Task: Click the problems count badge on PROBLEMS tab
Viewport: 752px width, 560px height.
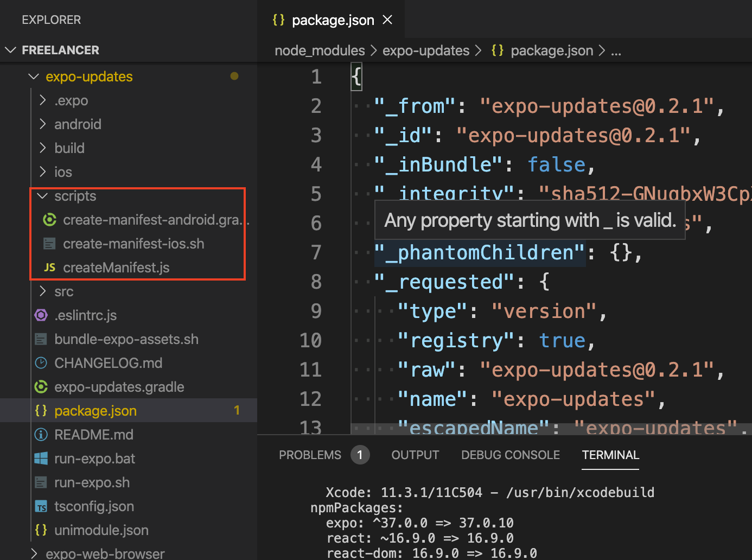Action: click(360, 455)
